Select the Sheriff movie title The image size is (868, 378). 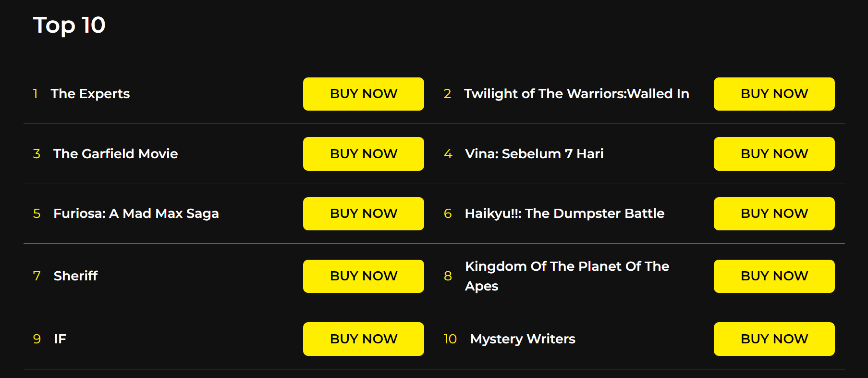(76, 276)
